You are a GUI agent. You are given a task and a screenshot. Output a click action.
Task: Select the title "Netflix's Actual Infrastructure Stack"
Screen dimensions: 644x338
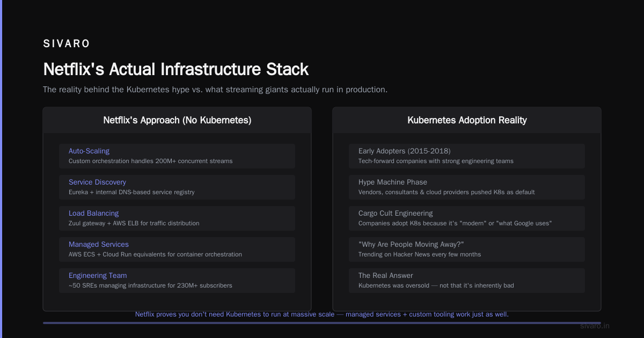click(175, 69)
